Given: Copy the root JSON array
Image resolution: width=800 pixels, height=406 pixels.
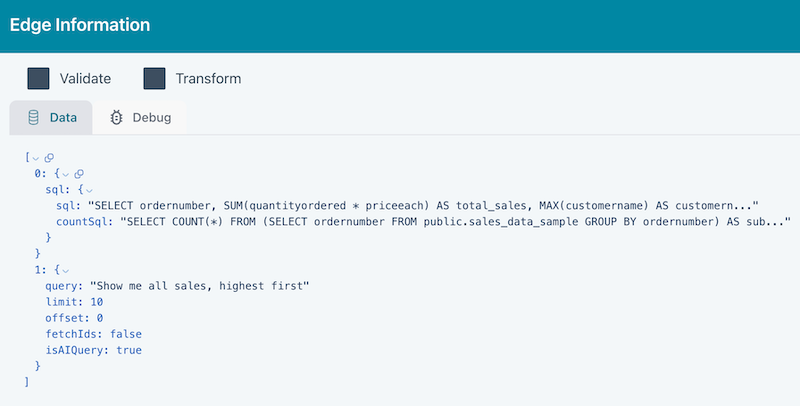Looking at the screenshot, I should [x=50, y=158].
